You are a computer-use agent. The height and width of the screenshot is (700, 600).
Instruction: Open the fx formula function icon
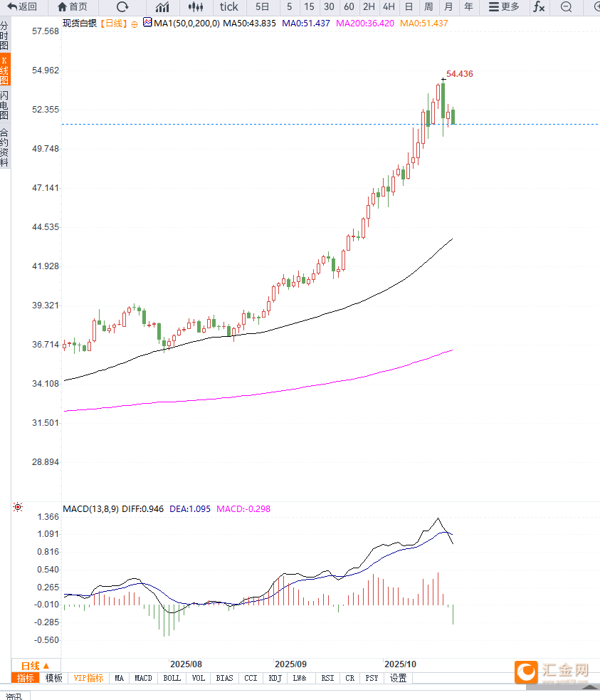[x=540, y=7]
